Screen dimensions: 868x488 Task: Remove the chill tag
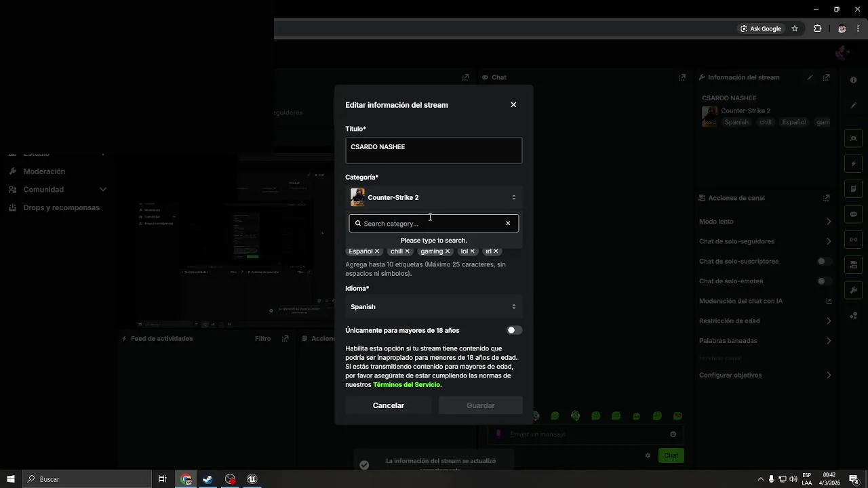pyautogui.click(x=407, y=251)
